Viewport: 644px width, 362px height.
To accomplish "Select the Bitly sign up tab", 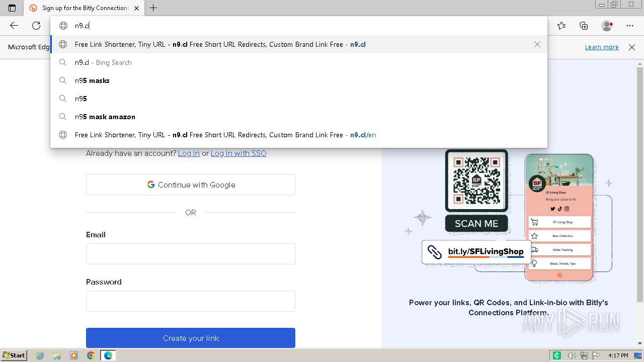I will [x=84, y=8].
